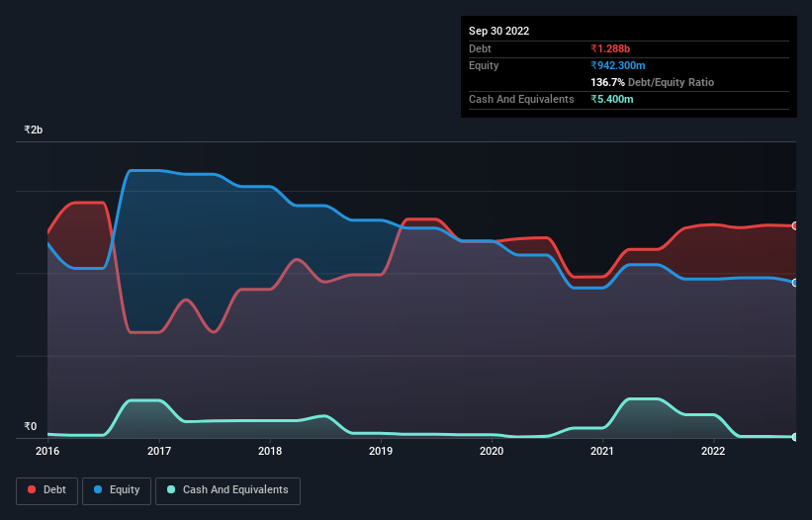Viewport: 812px width, 520px height.
Task: Click the Sep 30 2022 tooltip date
Action: 498,31
